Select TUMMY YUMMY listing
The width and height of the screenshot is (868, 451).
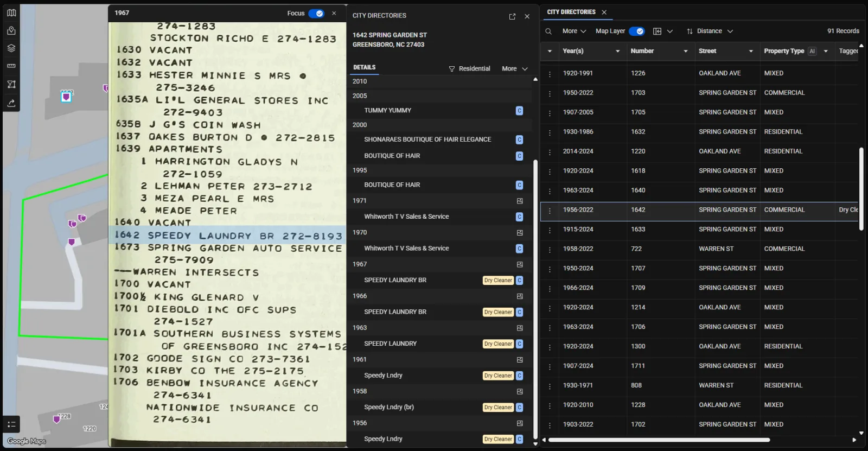click(387, 110)
